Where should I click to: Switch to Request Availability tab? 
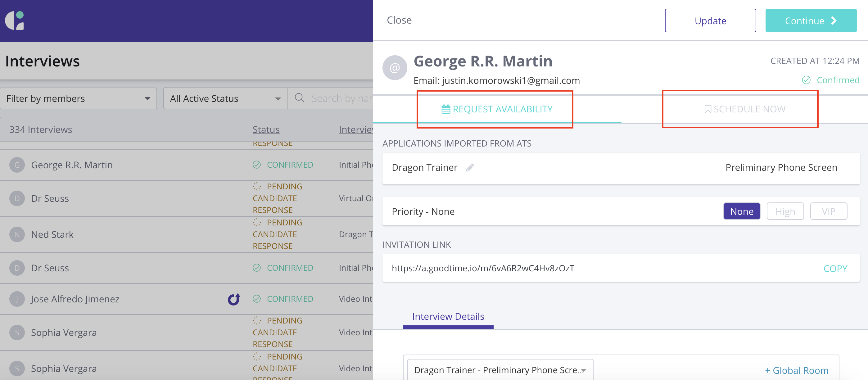(x=497, y=109)
